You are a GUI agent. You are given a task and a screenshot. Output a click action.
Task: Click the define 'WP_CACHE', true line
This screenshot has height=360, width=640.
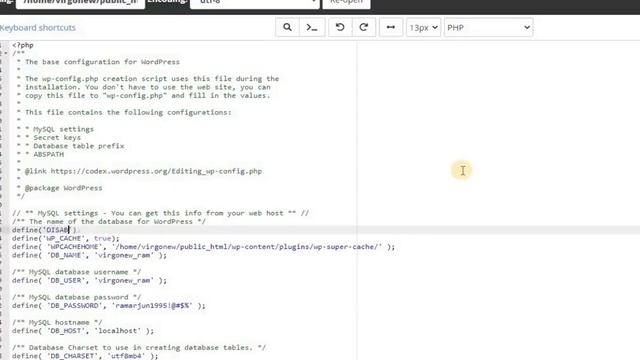pyautogui.click(x=66, y=238)
